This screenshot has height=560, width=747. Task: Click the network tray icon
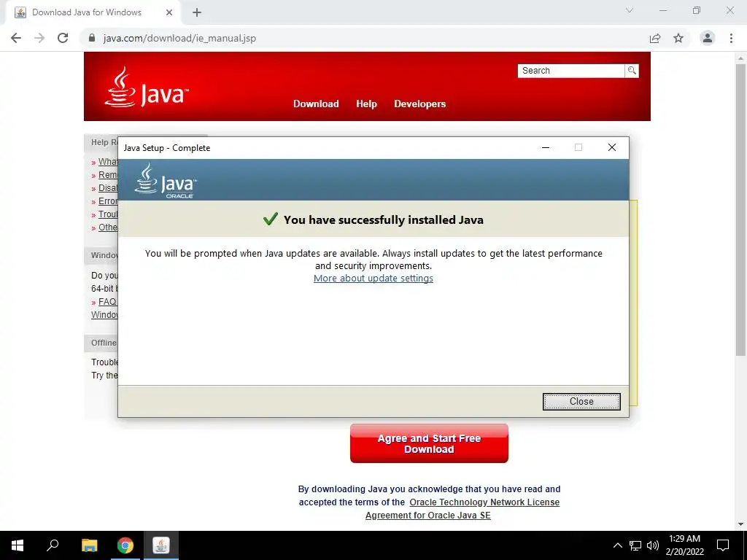point(635,545)
